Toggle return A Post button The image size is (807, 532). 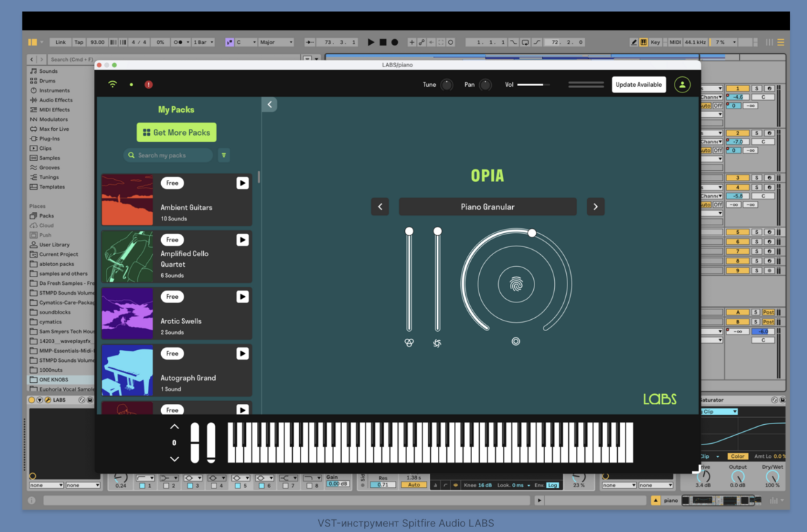pyautogui.click(x=768, y=312)
